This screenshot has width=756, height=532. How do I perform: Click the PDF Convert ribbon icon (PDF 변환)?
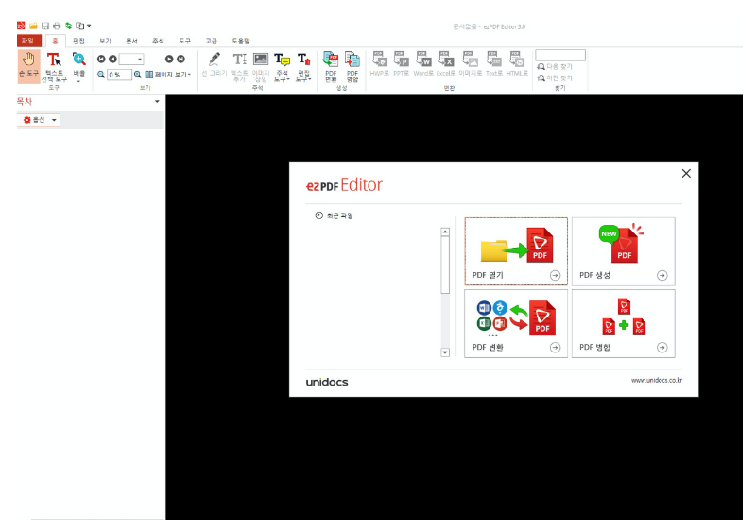point(331,66)
